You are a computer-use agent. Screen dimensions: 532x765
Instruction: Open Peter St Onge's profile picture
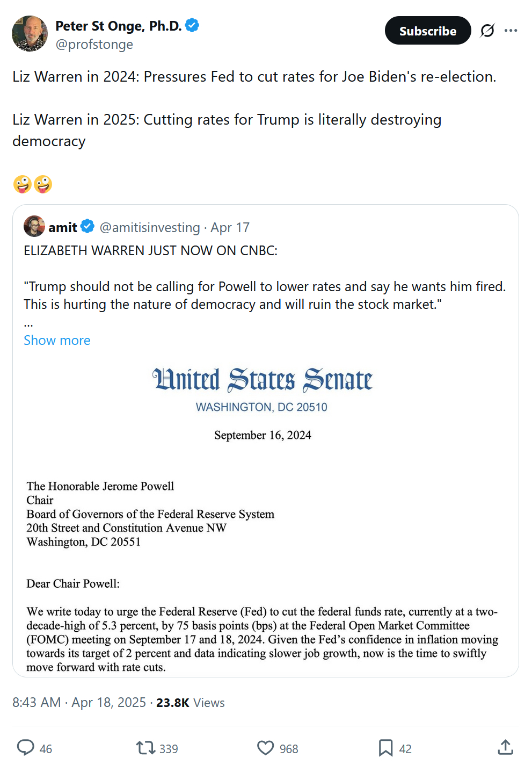point(30,33)
